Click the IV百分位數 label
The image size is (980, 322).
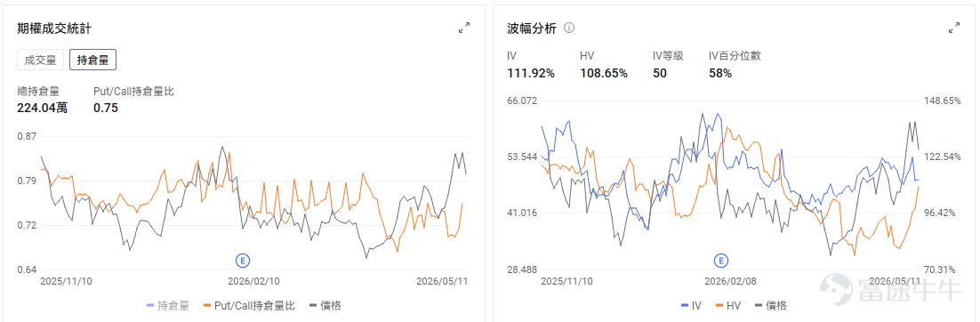coord(735,56)
